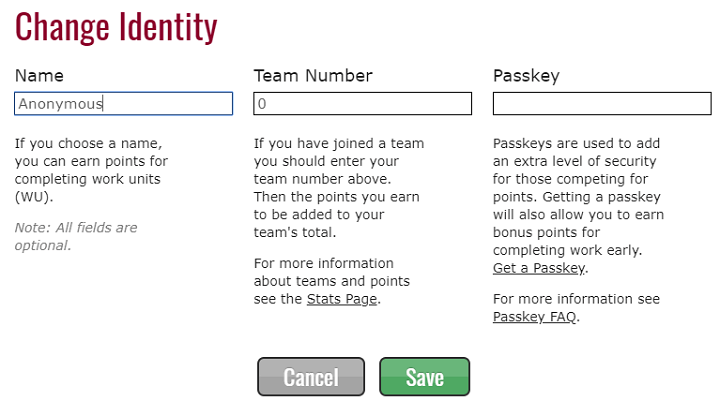Click the 'Anonymous' placeholder text
Image resolution: width=720 pixels, height=401 pixels.
60,103
